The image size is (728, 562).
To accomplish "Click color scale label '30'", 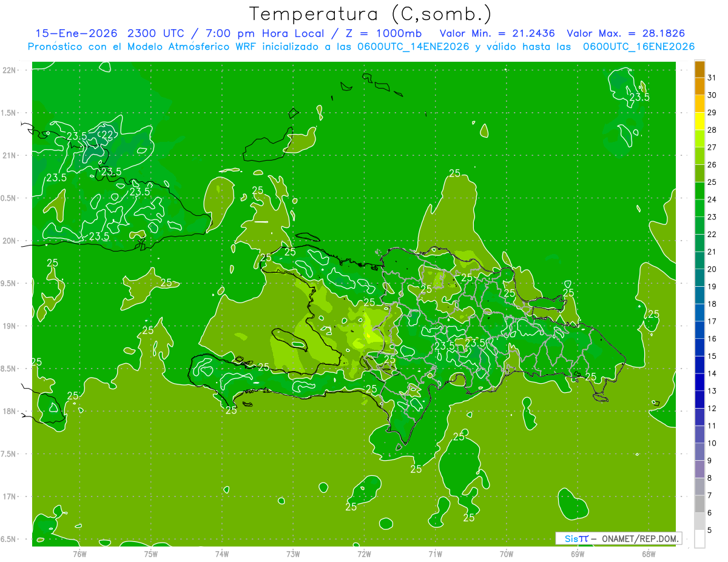I will 712,95.
